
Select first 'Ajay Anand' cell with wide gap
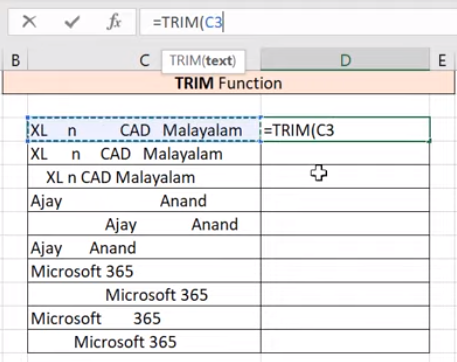(x=144, y=200)
